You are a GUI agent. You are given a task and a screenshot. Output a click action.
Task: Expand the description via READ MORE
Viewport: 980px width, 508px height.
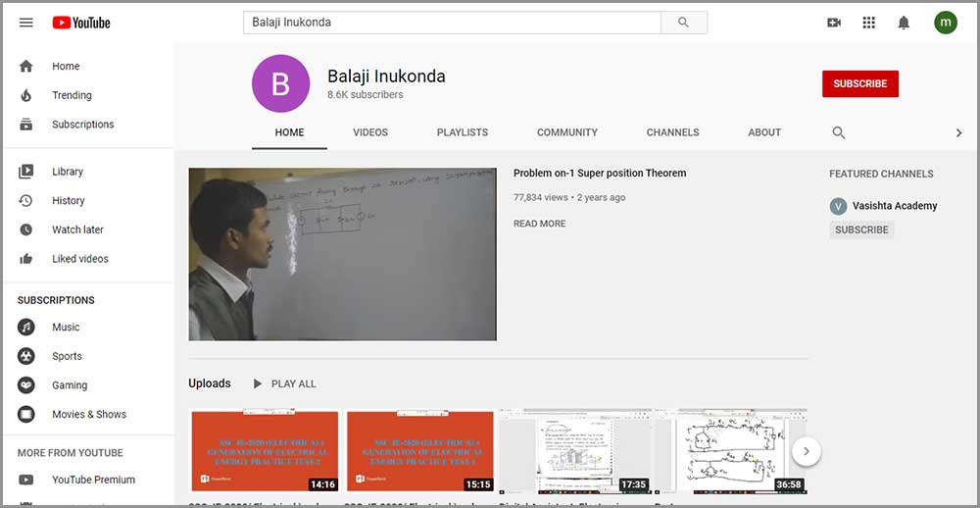tap(539, 224)
